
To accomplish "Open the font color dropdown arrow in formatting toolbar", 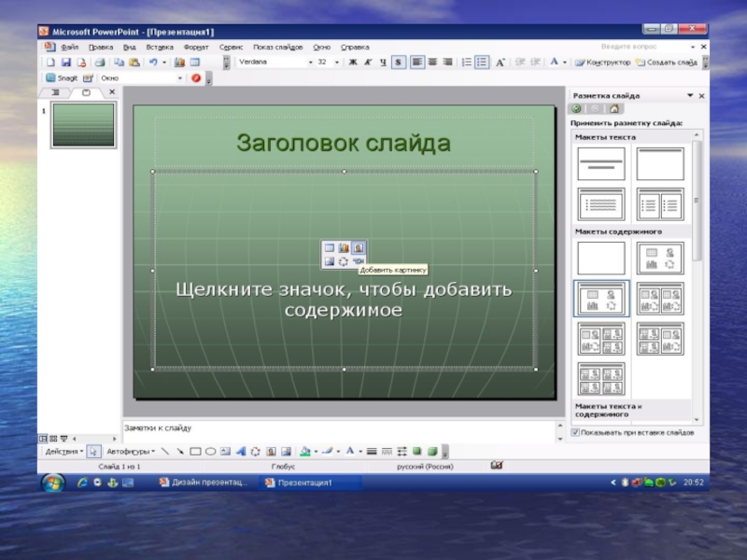I will (x=565, y=63).
